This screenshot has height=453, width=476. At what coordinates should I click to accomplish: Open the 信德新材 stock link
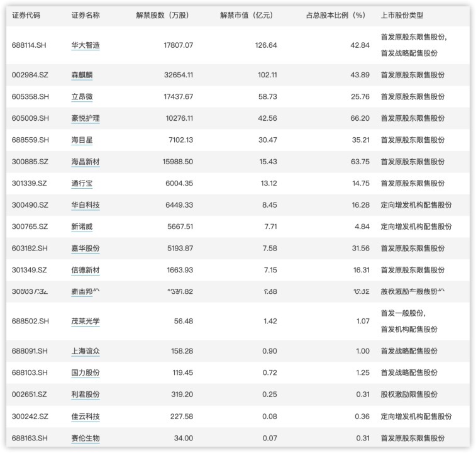[86, 270]
